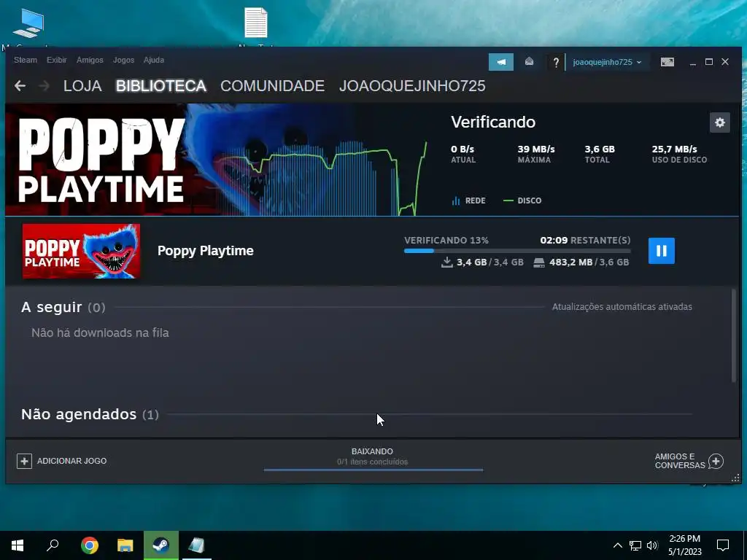
Task: Click the DISCO legend line icon
Action: (508, 201)
